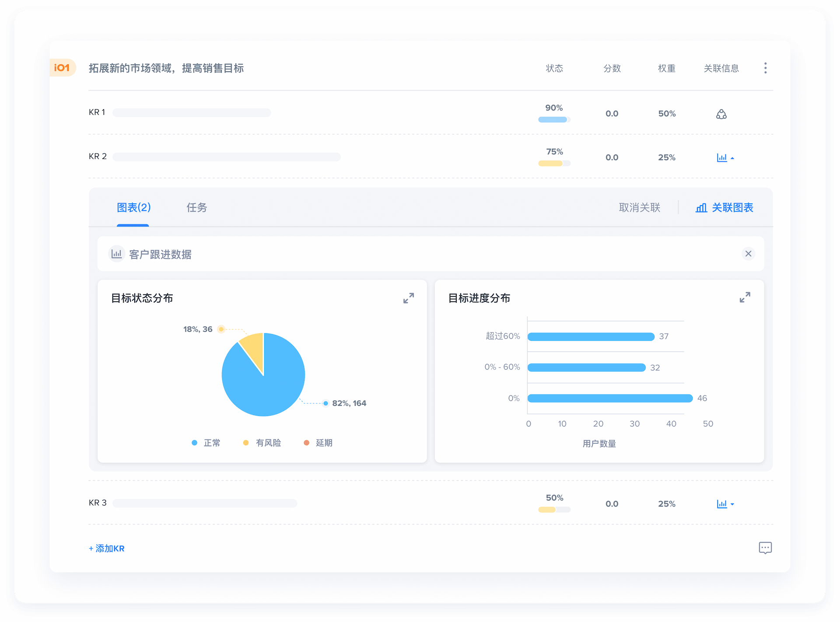The image size is (840, 622).
Task: Click the KR 3 row label
Action: [x=98, y=503]
